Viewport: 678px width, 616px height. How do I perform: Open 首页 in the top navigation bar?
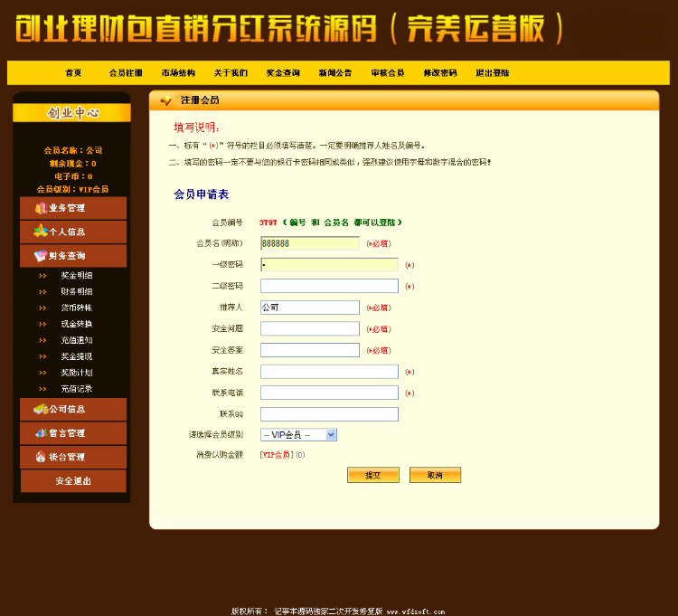pos(73,72)
